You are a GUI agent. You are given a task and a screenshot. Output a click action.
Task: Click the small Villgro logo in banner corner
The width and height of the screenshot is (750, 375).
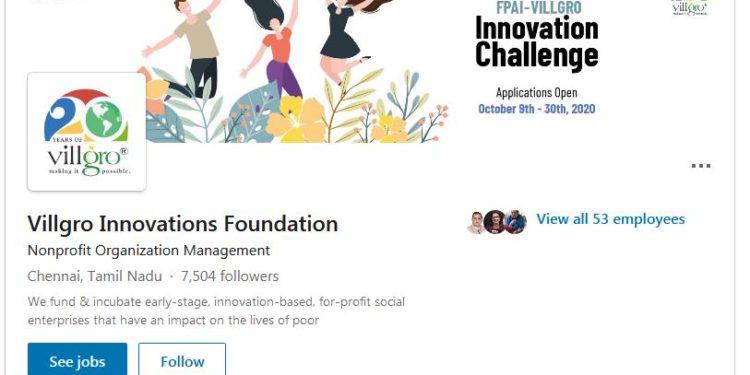point(690,8)
